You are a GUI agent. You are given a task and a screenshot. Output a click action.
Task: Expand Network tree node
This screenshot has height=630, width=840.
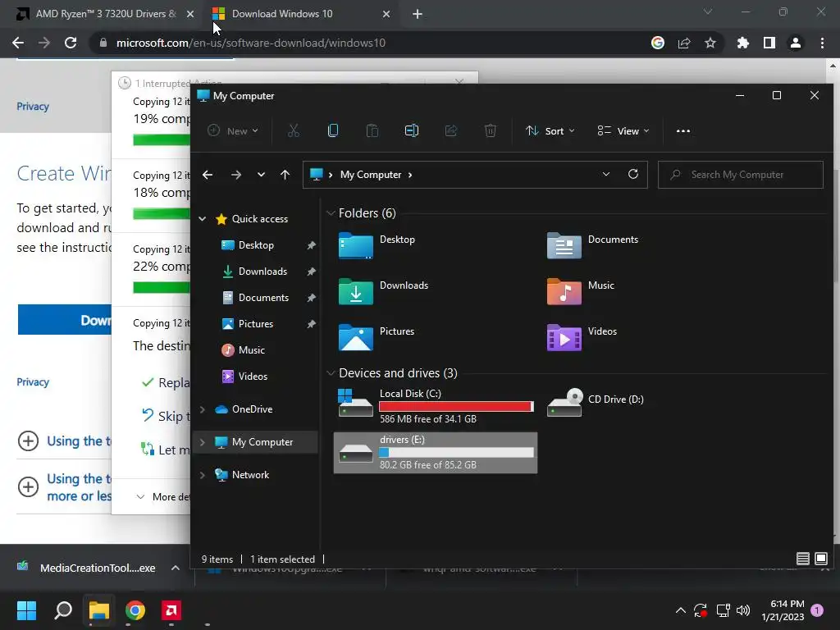click(x=202, y=475)
